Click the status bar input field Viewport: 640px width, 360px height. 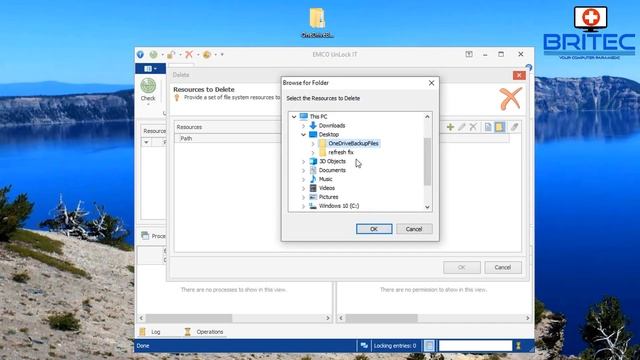[475, 346]
